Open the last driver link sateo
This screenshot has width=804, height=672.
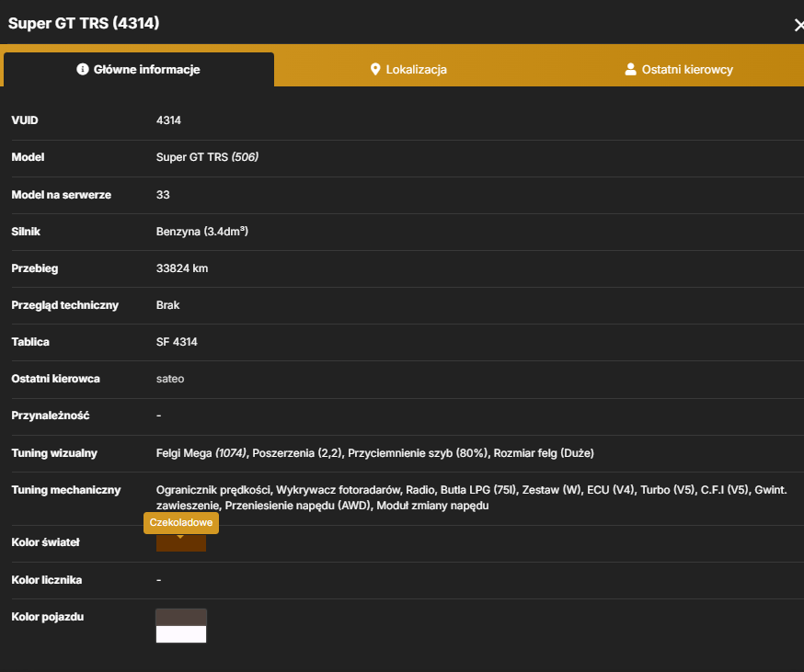coord(169,379)
